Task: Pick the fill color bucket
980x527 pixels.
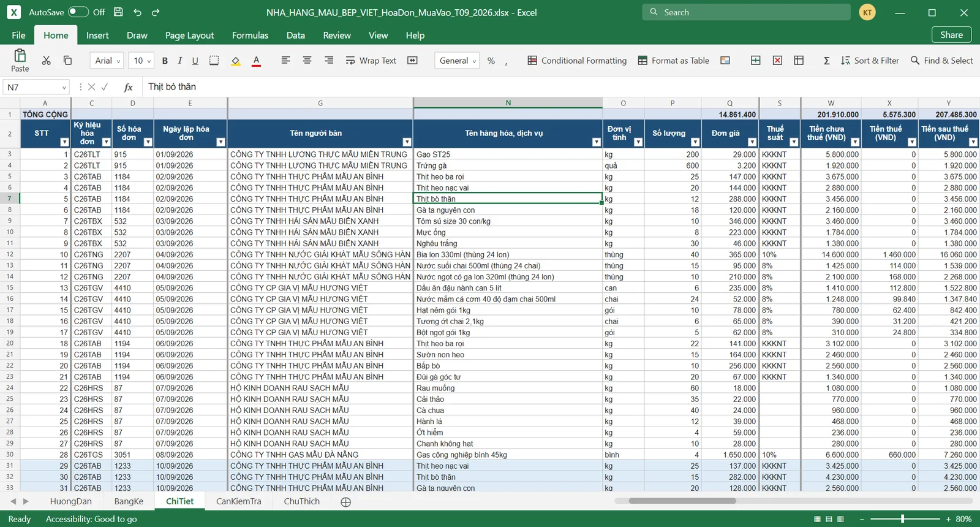Action: (x=235, y=61)
